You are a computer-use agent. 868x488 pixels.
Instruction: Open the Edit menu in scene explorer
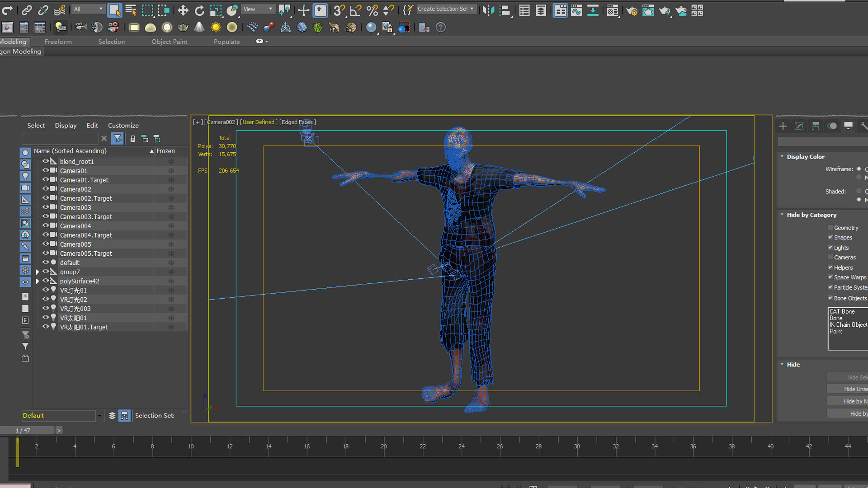tap(92, 125)
